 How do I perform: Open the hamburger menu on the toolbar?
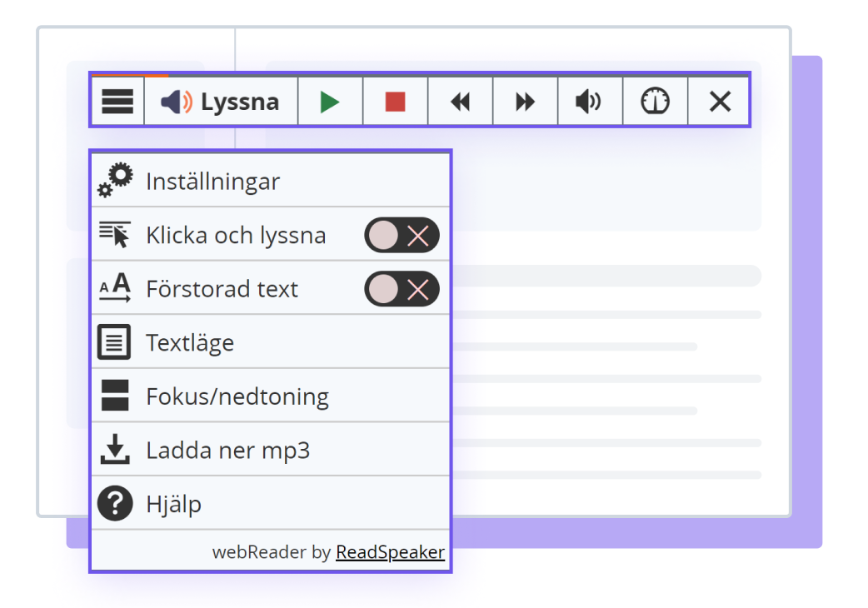pyautogui.click(x=117, y=101)
